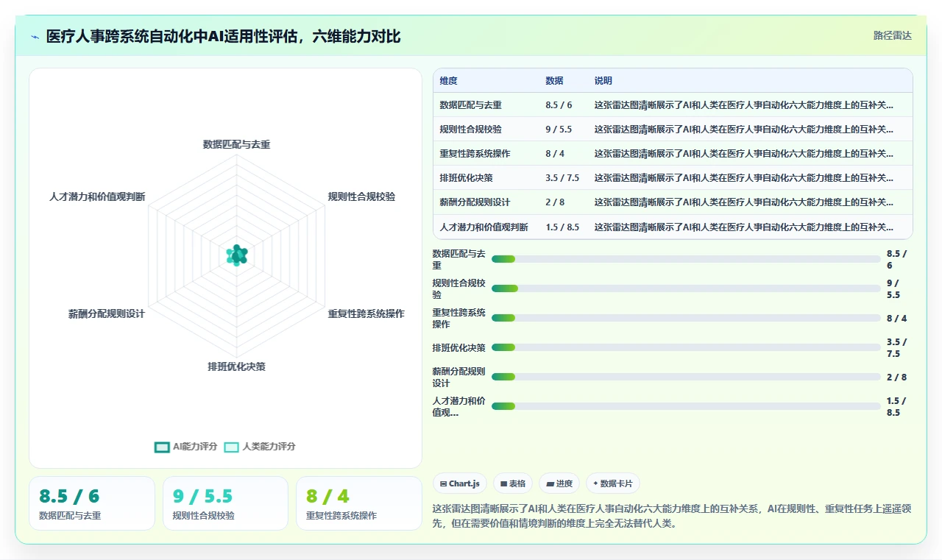The width and height of the screenshot is (942, 560).
Task: Select the 排班优化决策 table row
Action: tap(673, 178)
